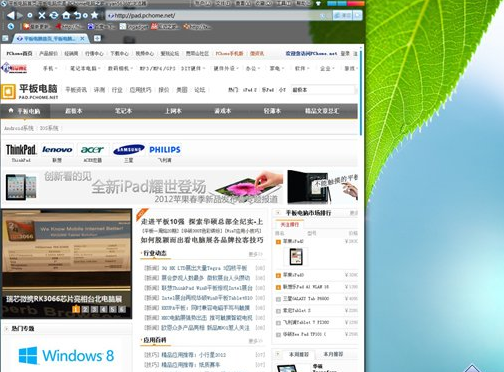Click the tab list icon left of tabs
504x372 pixels.
(5, 38)
